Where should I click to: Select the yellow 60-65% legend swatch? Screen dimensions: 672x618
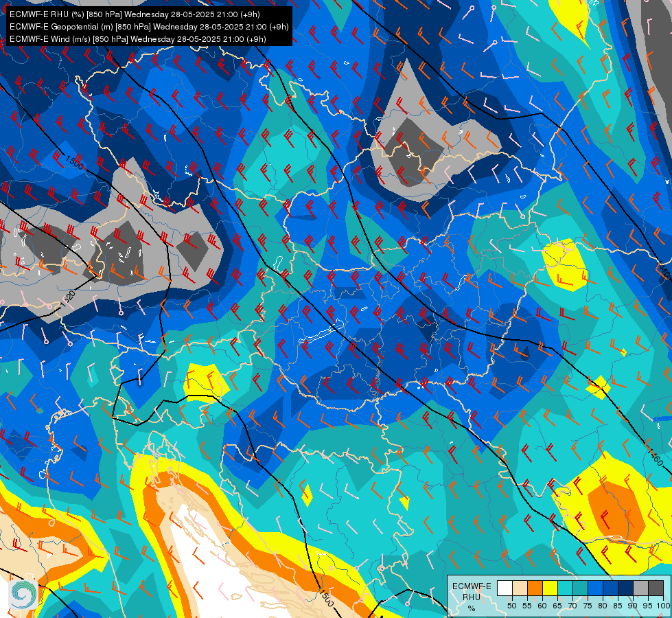click(x=550, y=588)
